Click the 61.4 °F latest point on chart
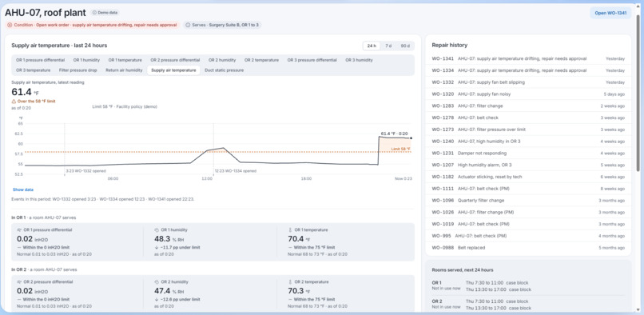644x315 pixels. [411, 138]
